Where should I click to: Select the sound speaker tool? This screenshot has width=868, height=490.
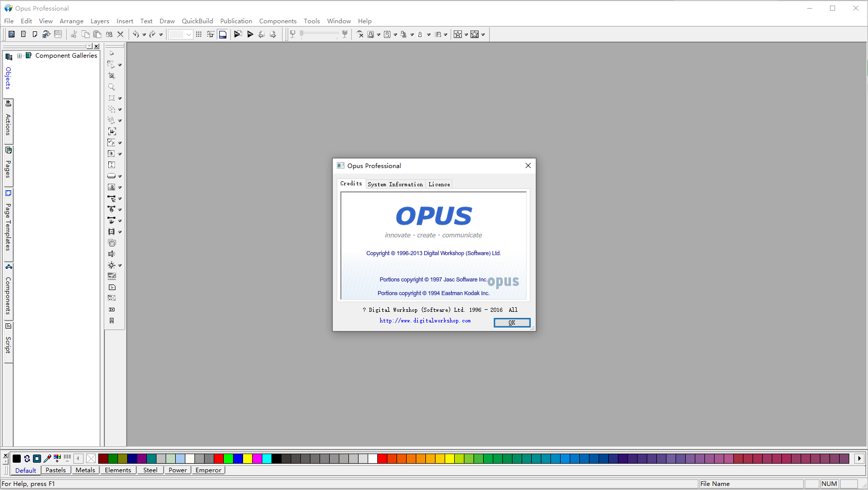112,254
